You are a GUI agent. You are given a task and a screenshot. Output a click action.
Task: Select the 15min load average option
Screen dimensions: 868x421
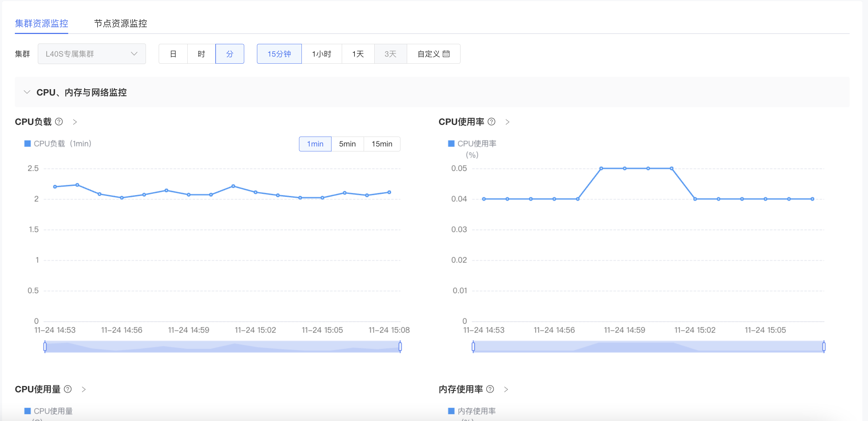pyautogui.click(x=382, y=144)
